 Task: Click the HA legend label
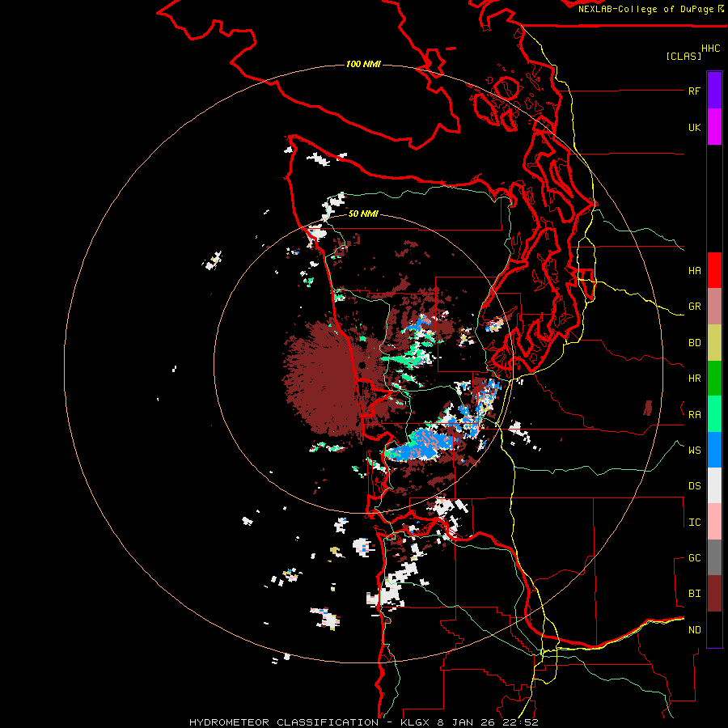(694, 271)
